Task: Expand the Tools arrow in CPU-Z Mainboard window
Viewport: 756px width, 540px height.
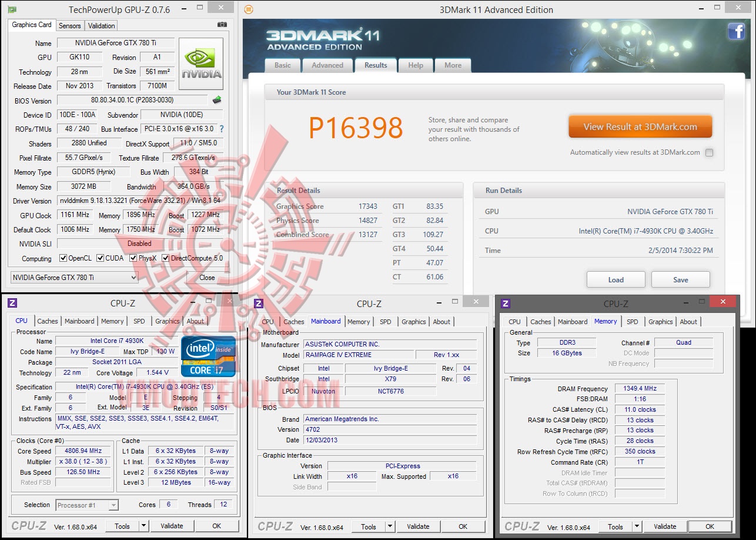Action: (389, 526)
